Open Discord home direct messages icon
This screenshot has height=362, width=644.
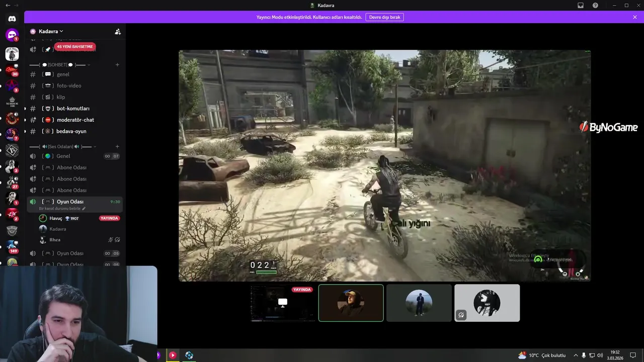pyautogui.click(x=12, y=19)
